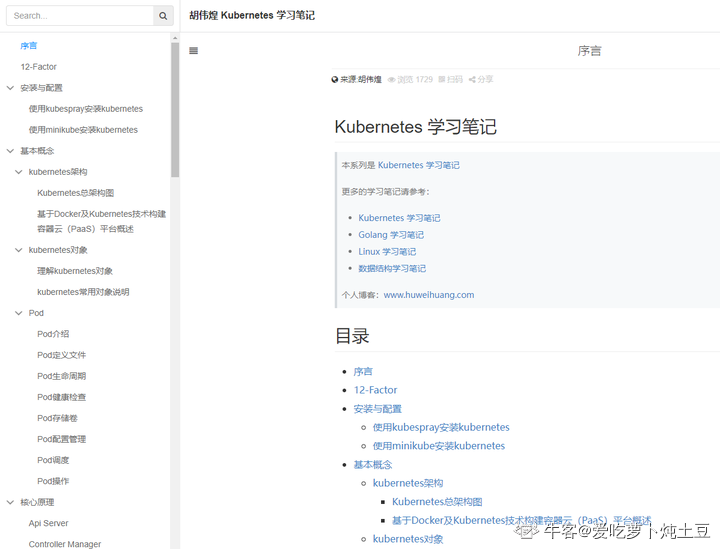This screenshot has width=720, height=549.
Task: Collapse the kubernetes对象 subsection chevron
Action: (19, 250)
